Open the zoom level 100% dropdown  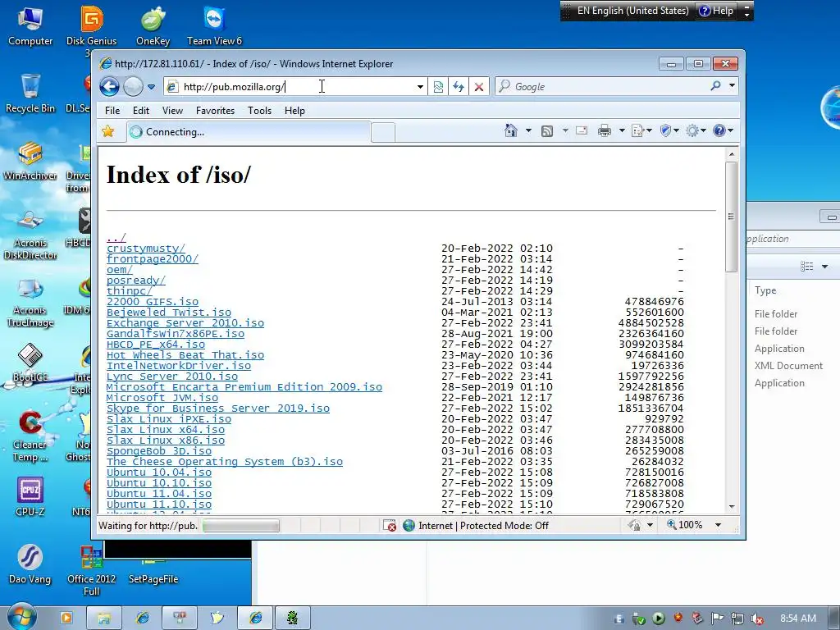(718, 525)
